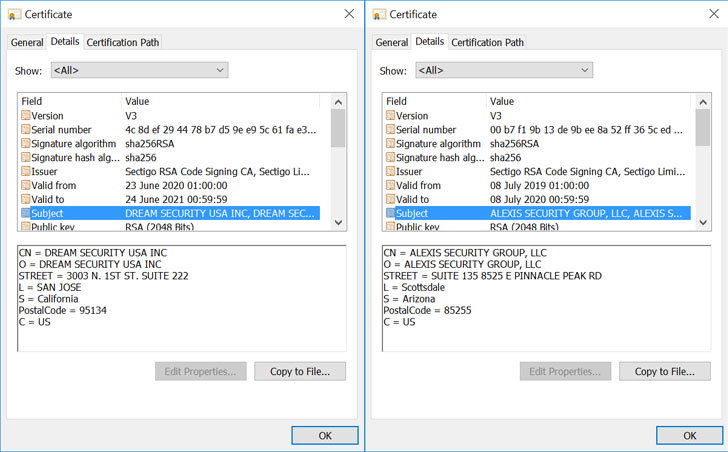
Task: Click the Valid to icon in left certificate
Action: tap(26, 200)
